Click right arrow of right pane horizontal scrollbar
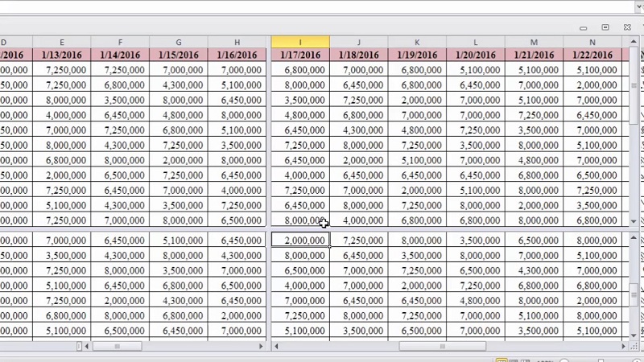Viewport: 644px width, 362px height. pos(623,347)
